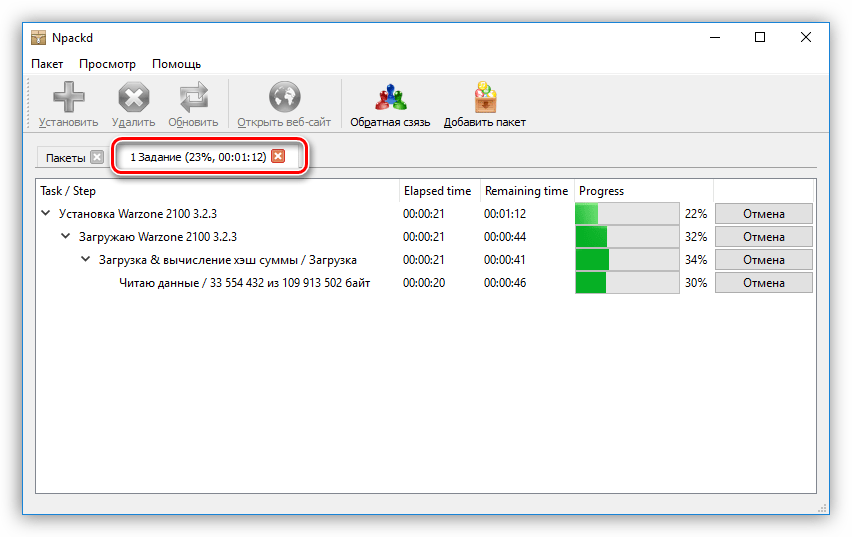Viewport: 852px width, 537px height.
Task: Click Добавить пакет add package icon
Action: [x=484, y=98]
